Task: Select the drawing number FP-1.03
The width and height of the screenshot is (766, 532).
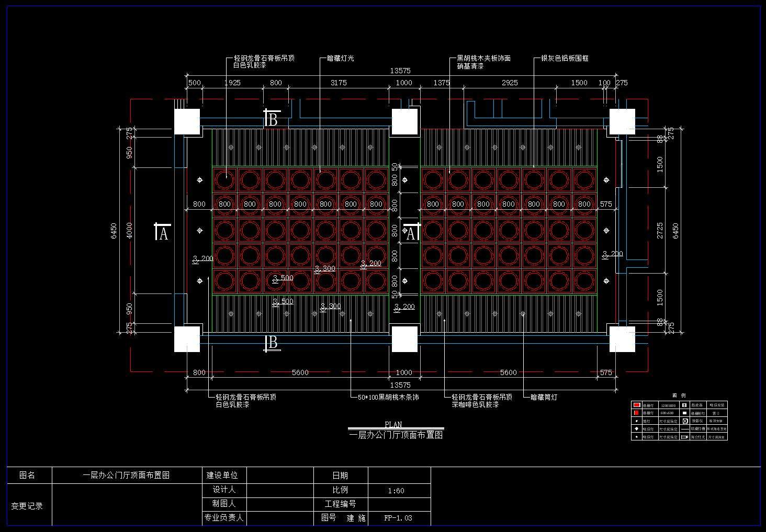Action: pos(398,518)
